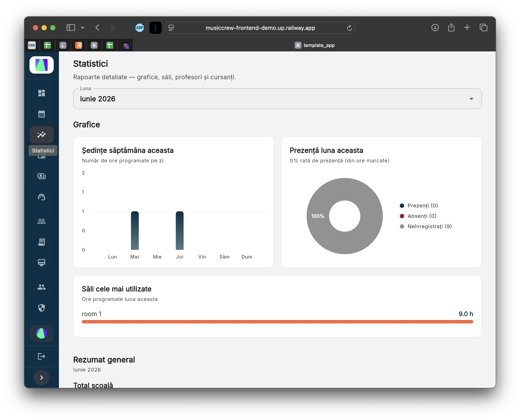The image size is (520, 420).
Task: Click the Luna dropdown arrow
Action: (472, 99)
